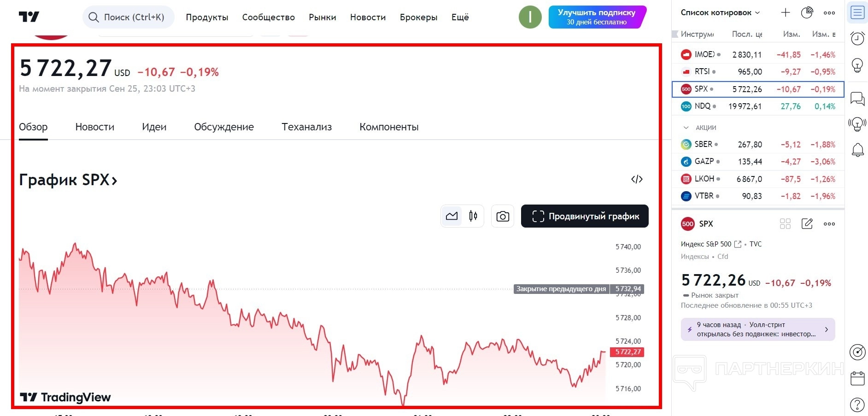868x416 pixels.
Task: Switch the chart to candlestick style
Action: point(473,216)
